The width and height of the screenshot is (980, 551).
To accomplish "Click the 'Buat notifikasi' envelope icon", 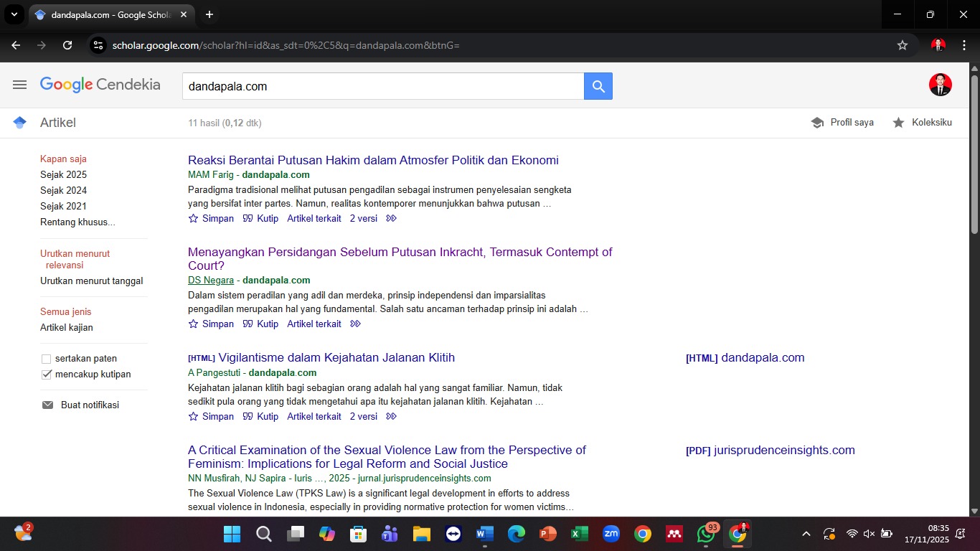I will 47,404.
